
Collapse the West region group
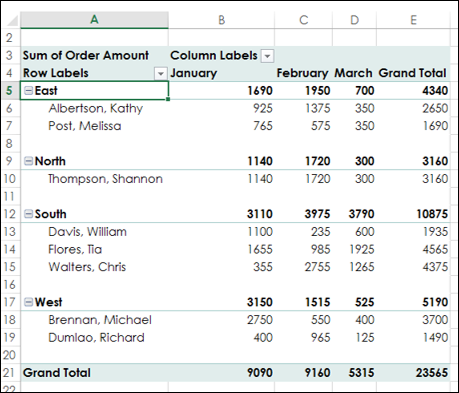[x=29, y=302]
